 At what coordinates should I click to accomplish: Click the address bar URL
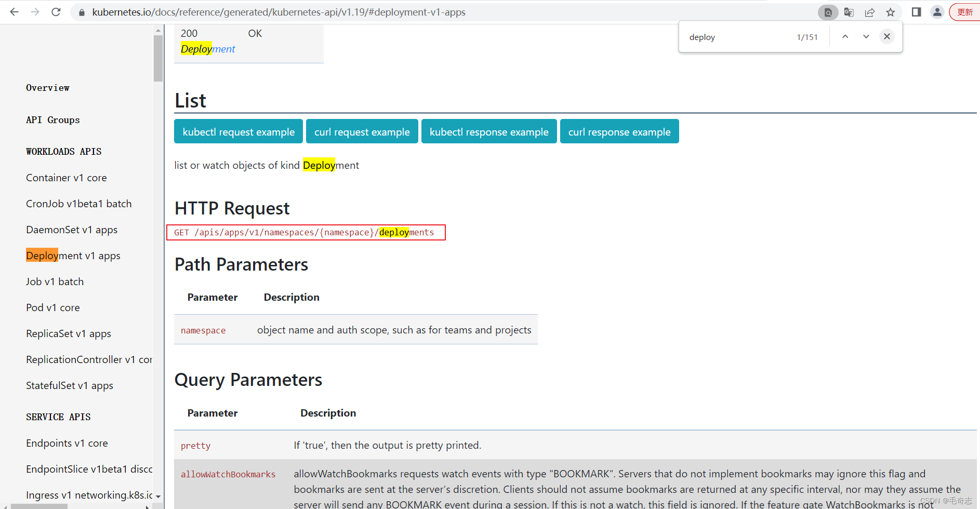tap(279, 12)
